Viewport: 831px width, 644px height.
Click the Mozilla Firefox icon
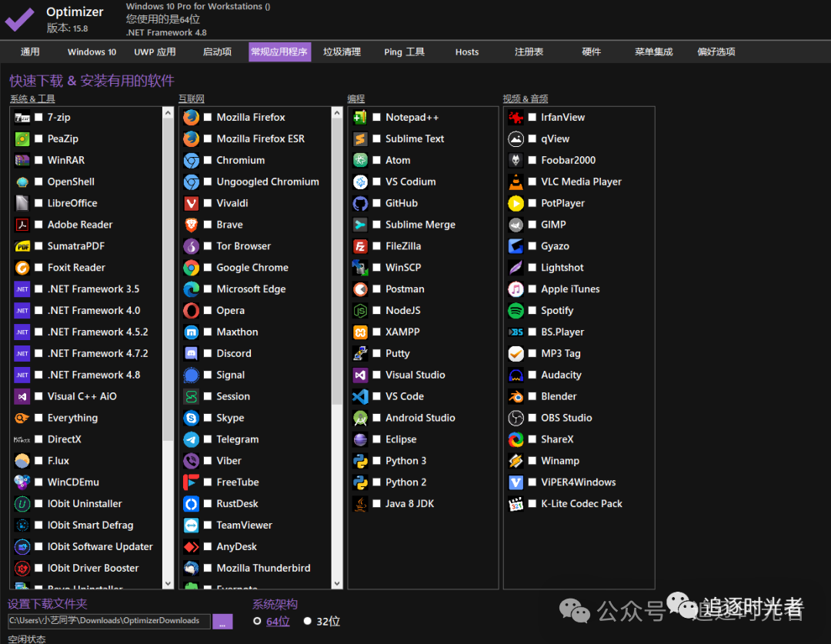(192, 117)
